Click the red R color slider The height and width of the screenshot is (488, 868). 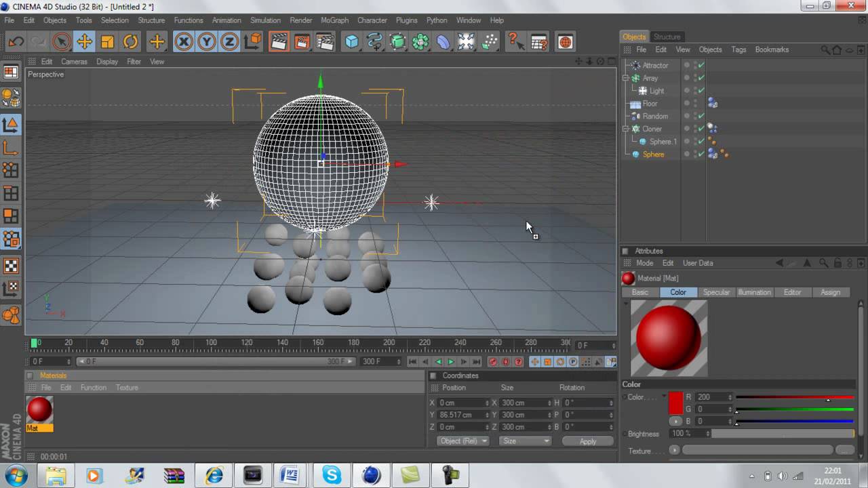coord(795,397)
